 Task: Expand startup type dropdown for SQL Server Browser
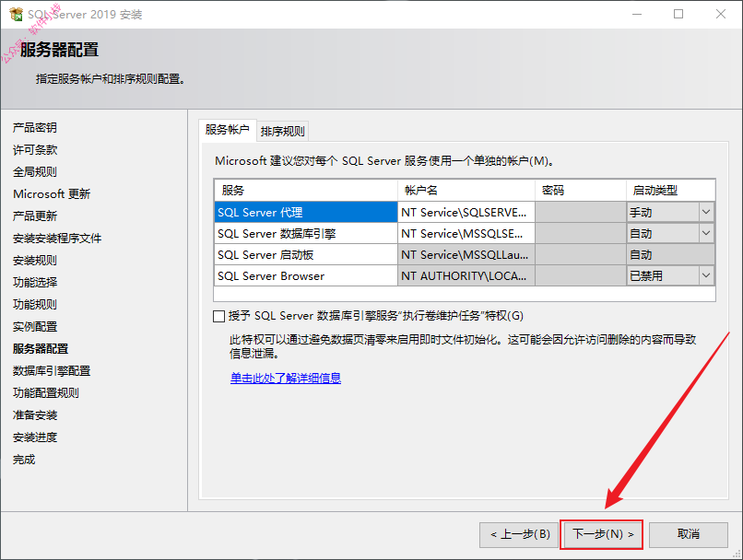[x=706, y=275]
